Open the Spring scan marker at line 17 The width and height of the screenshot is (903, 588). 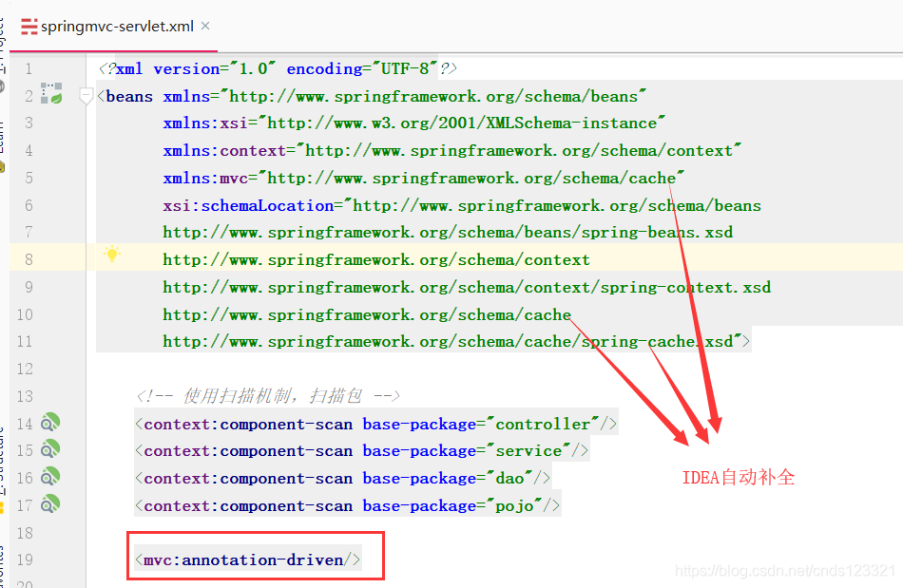point(48,504)
